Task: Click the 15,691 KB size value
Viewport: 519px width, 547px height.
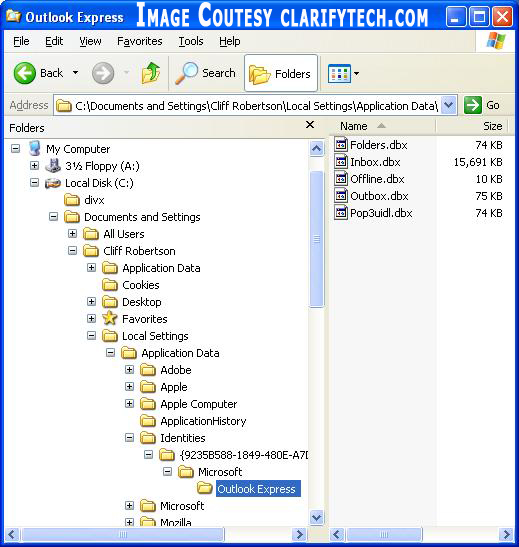Action: [478, 162]
